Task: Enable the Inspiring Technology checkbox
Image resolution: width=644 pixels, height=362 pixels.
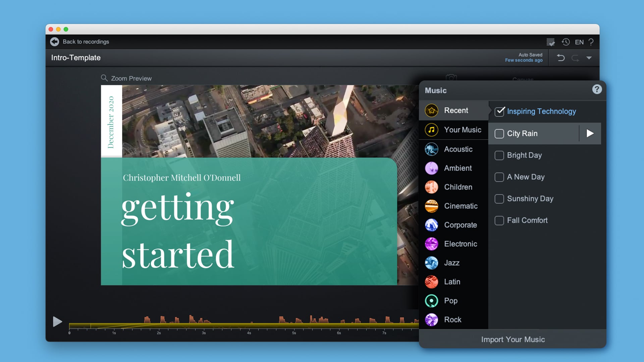Action: (499, 111)
